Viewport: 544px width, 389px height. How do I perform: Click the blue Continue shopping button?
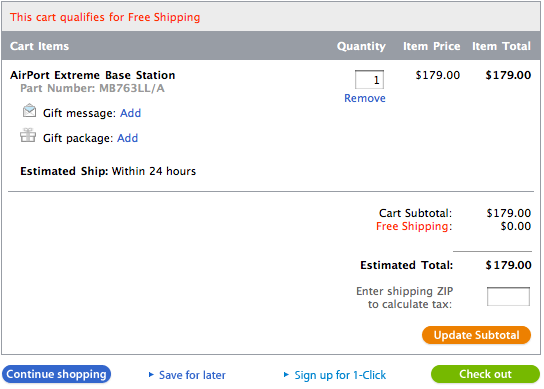(57, 374)
